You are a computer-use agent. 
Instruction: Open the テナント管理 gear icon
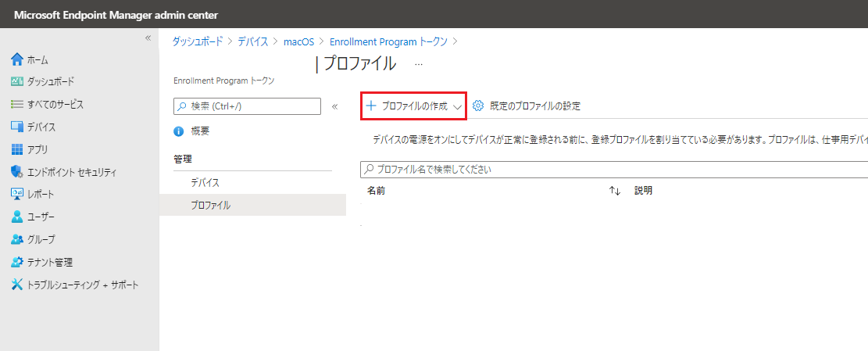[17, 263]
